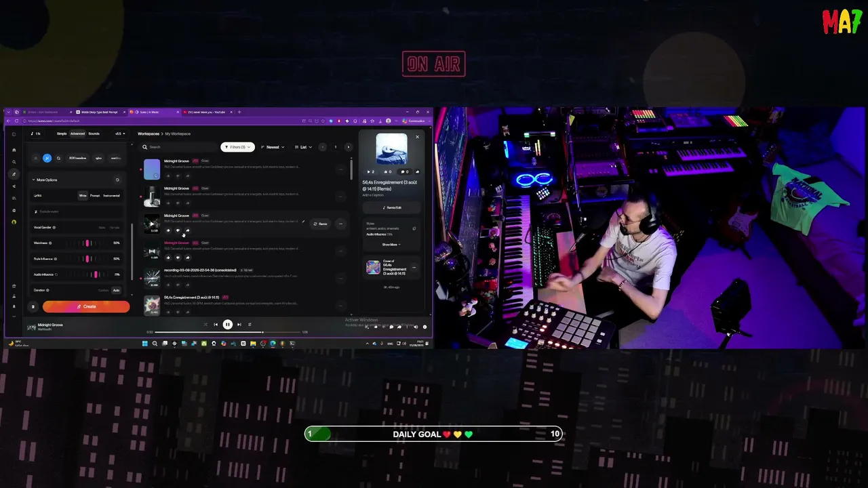
Task: Switch to the Simple tab
Action: [x=62, y=134]
